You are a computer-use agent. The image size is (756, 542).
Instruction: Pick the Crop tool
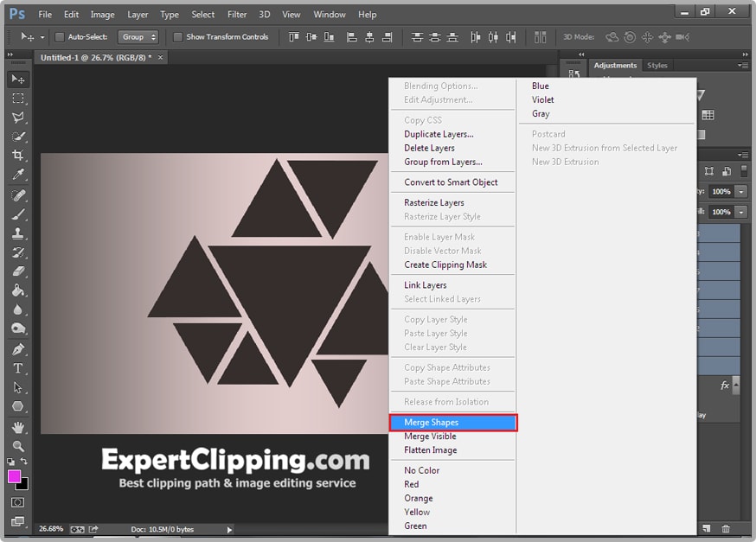17,156
